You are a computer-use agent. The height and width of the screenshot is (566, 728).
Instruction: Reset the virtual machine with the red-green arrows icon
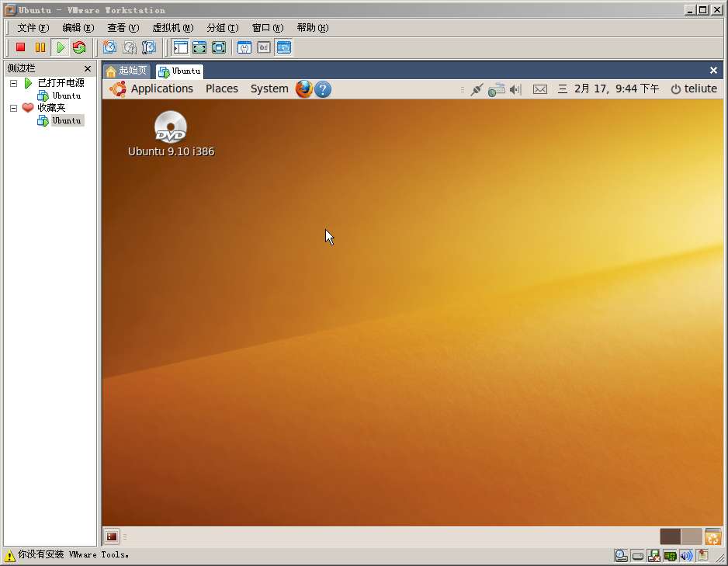click(79, 47)
